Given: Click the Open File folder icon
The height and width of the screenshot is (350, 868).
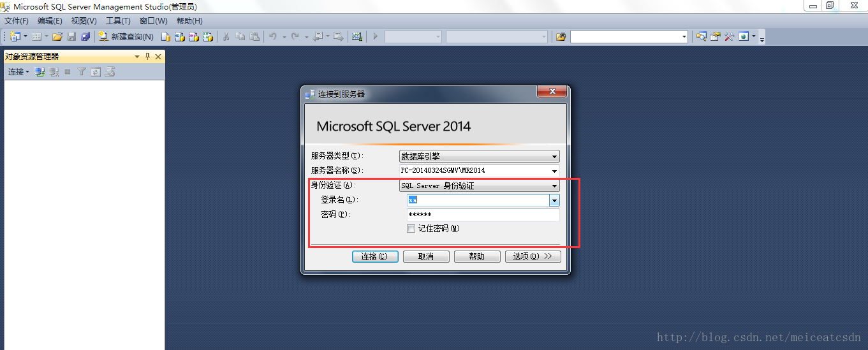Looking at the screenshot, I should pyautogui.click(x=57, y=36).
